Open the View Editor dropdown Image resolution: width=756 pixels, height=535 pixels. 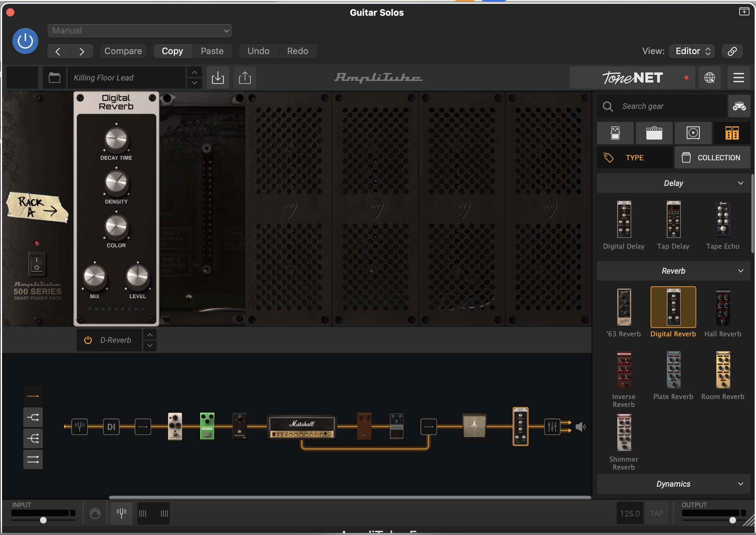pos(692,51)
